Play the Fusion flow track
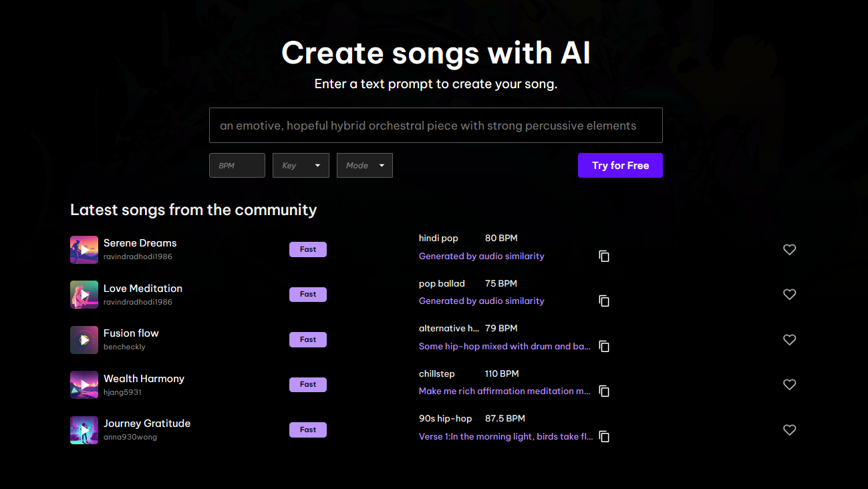 pos(84,340)
